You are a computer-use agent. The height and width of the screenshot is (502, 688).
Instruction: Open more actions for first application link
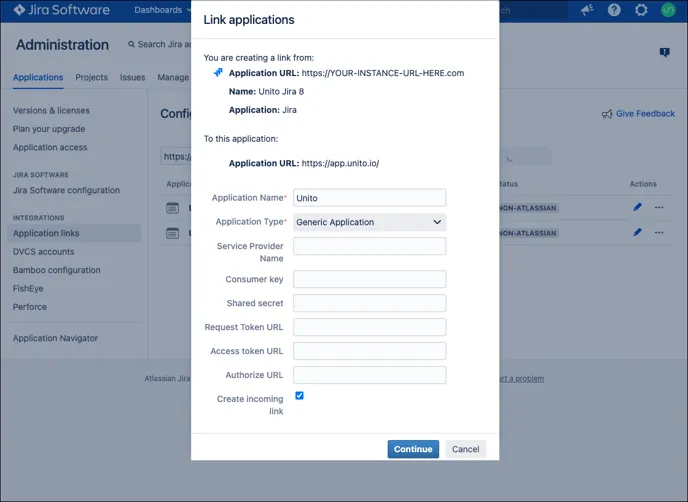click(659, 207)
